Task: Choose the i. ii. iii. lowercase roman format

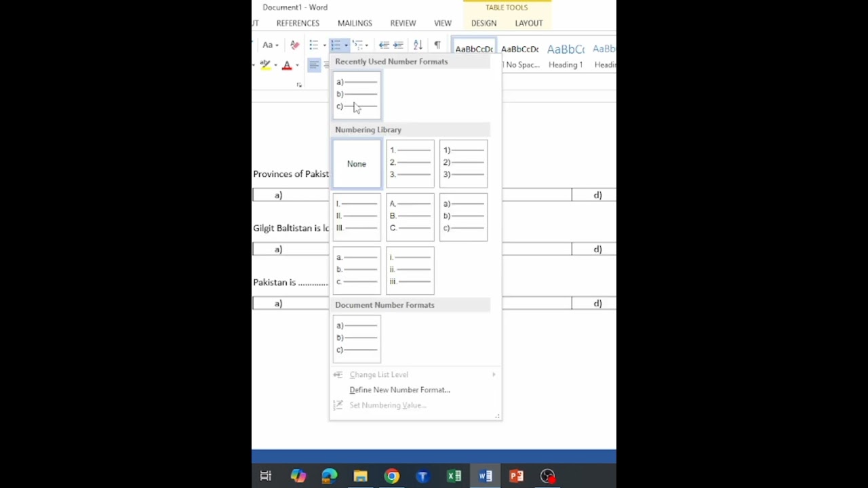Action: coord(410,271)
